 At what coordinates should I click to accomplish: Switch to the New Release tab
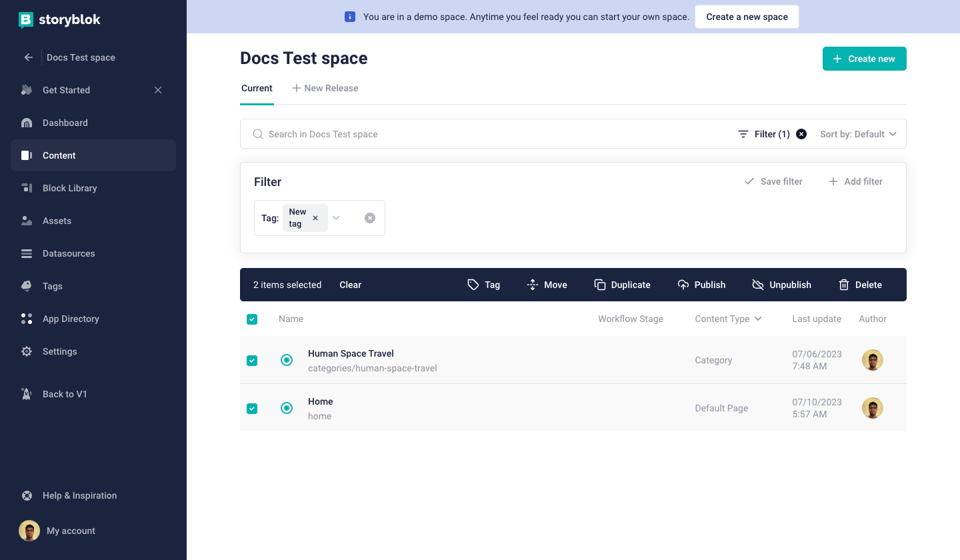point(325,88)
